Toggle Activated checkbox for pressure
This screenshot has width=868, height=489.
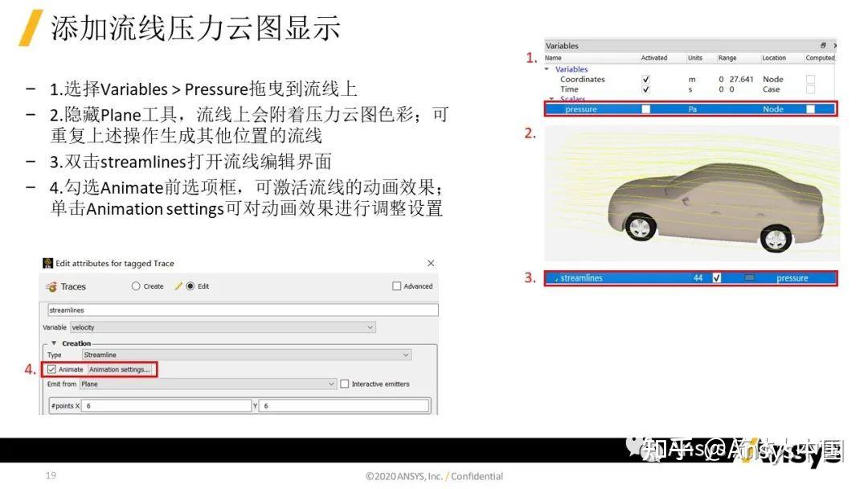pyautogui.click(x=645, y=109)
